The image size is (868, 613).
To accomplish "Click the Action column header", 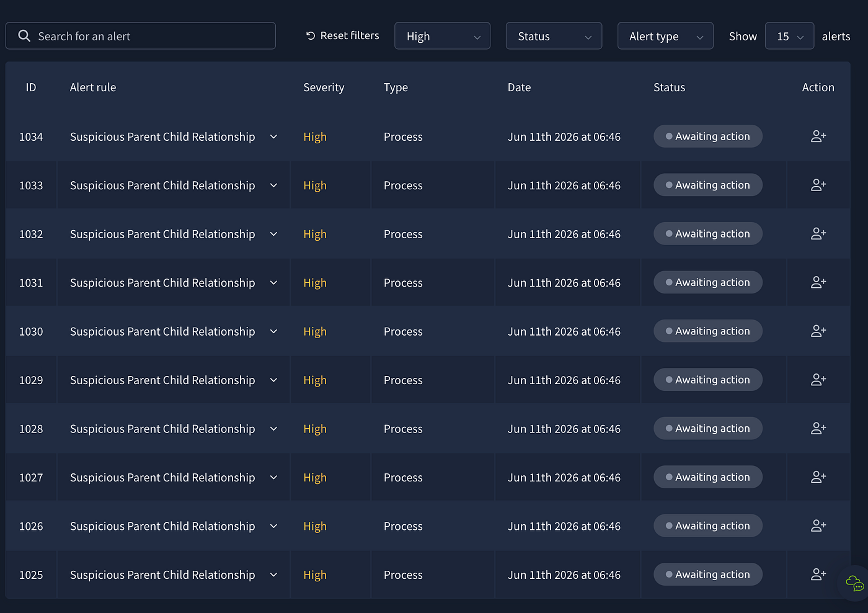I will [818, 87].
